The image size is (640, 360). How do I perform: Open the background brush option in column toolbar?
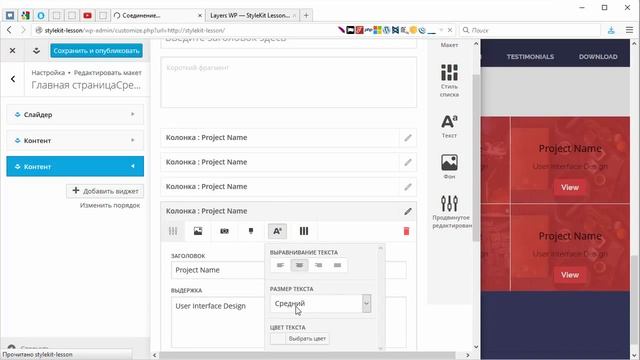[x=251, y=231]
